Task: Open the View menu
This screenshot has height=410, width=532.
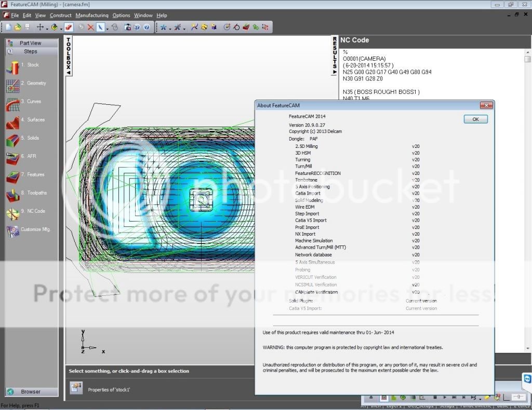Action: [41, 15]
